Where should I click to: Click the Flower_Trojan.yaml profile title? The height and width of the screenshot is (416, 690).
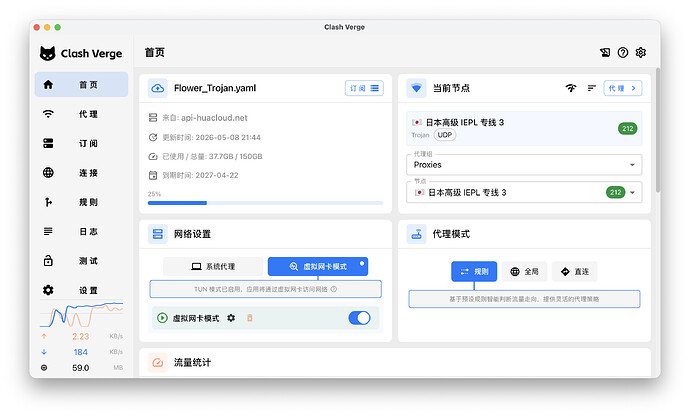pos(215,88)
